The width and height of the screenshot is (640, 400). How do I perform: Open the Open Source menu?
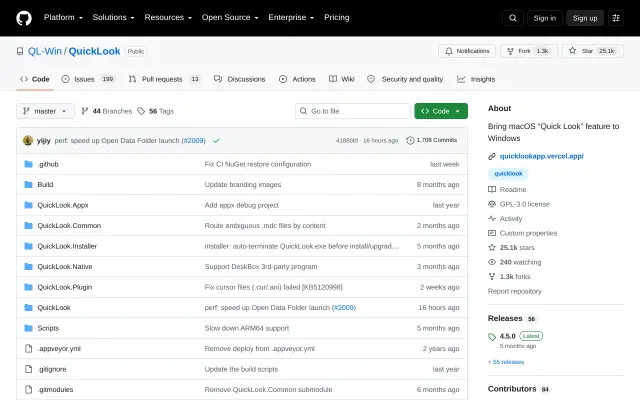click(230, 18)
